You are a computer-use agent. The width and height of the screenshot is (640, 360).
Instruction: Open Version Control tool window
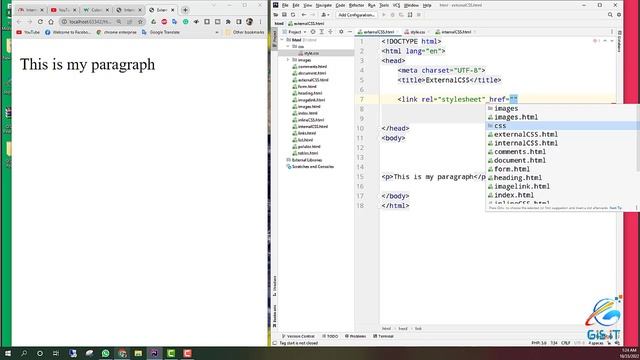(x=298, y=336)
